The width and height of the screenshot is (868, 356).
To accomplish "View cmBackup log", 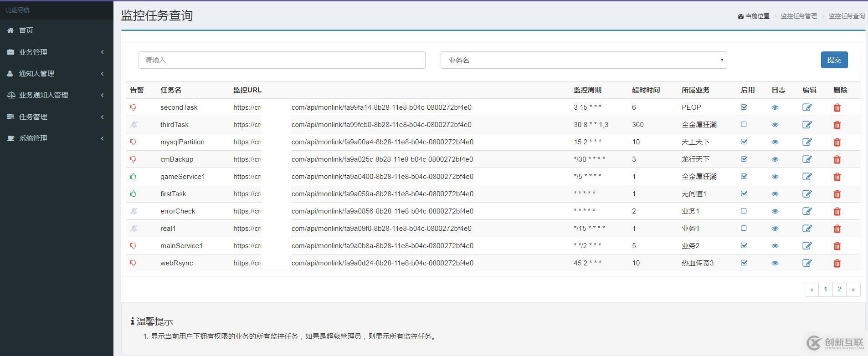I will point(775,159).
